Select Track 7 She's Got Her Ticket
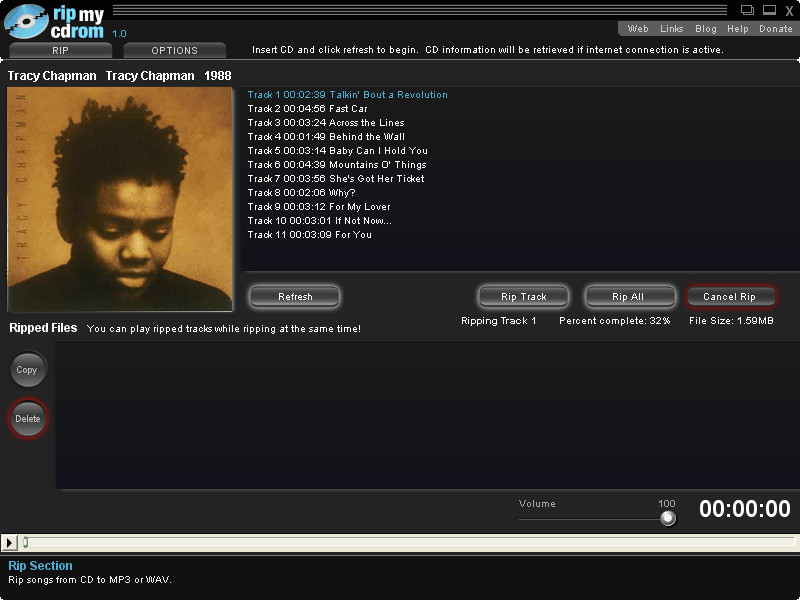 tap(336, 179)
